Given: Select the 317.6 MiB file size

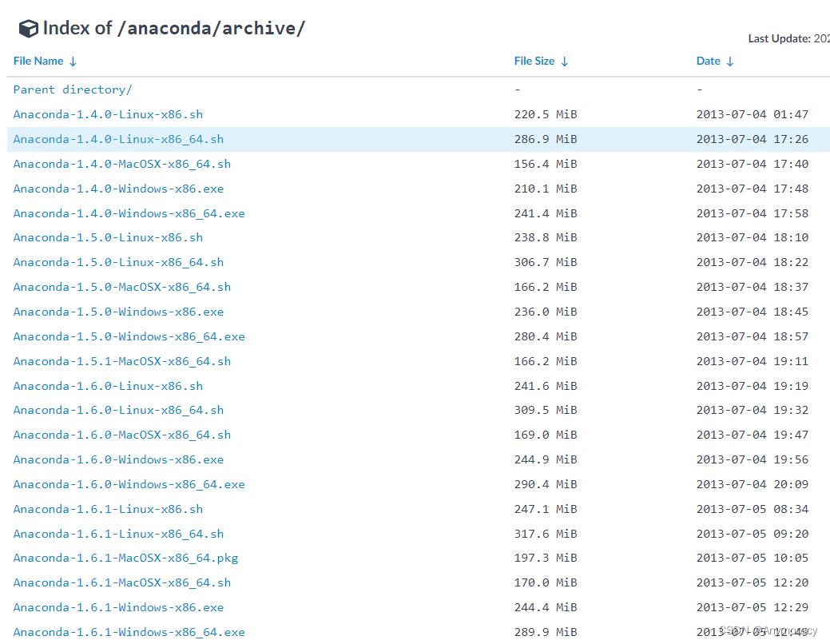Looking at the screenshot, I should click(546, 534).
